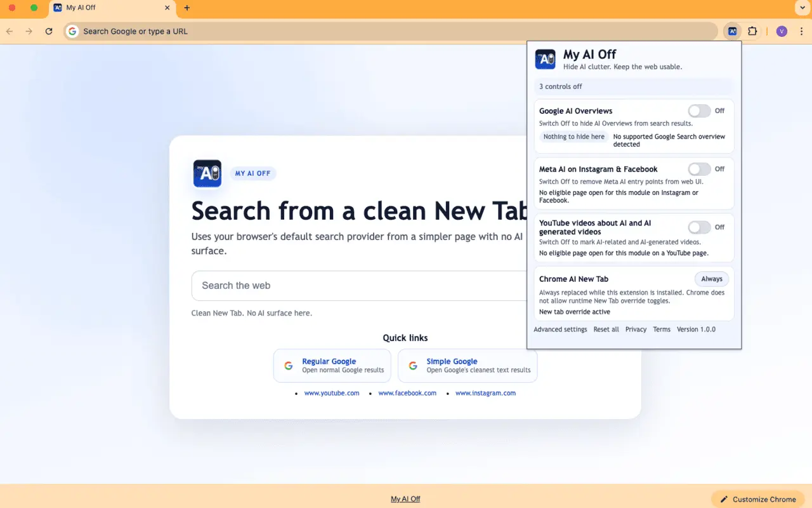This screenshot has height=508, width=812.
Task: Open a new tab with the plus icon
Action: [x=187, y=8]
